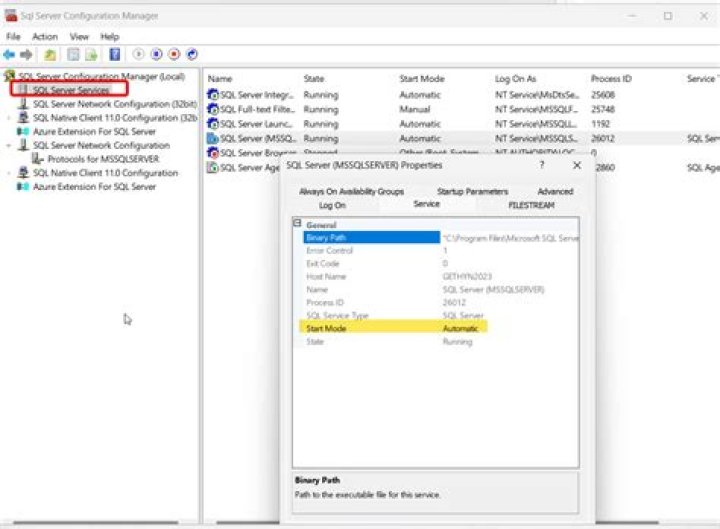Select SQL Server Configuration Manager (Local) root
This screenshot has height=529, width=720.
pyautogui.click(x=101, y=76)
